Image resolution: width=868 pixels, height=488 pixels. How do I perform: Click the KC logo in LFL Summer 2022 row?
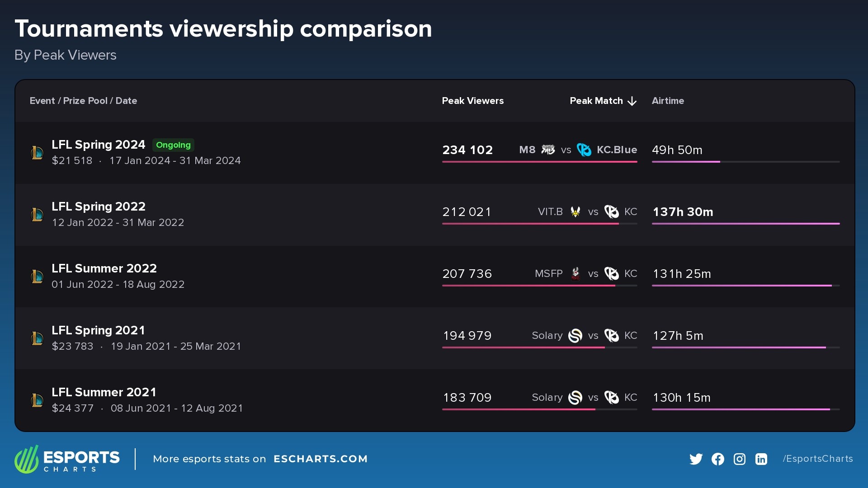pyautogui.click(x=612, y=273)
